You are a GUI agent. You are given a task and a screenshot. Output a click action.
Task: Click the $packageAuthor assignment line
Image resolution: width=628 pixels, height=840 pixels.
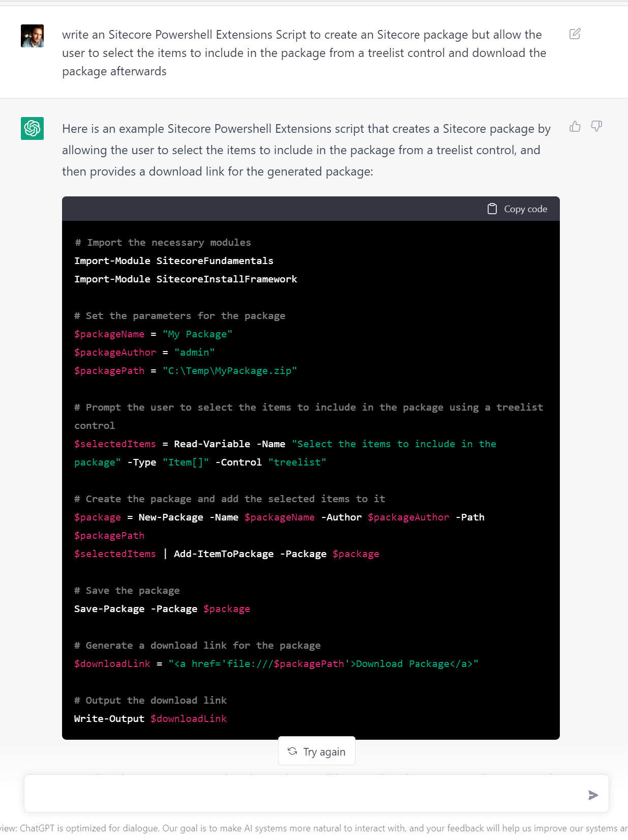[x=144, y=353]
